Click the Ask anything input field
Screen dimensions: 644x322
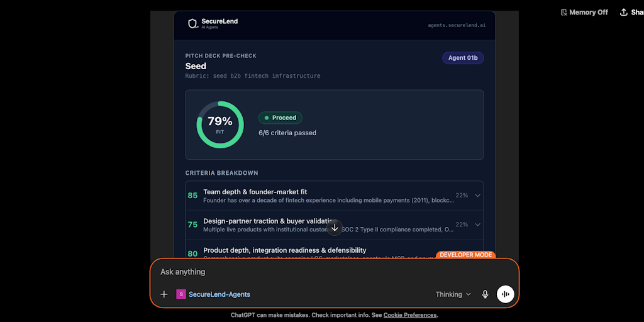click(335, 272)
